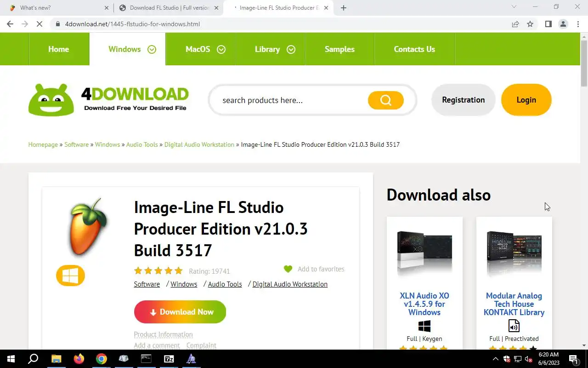Click the Chrome taskbar icon

point(102,359)
